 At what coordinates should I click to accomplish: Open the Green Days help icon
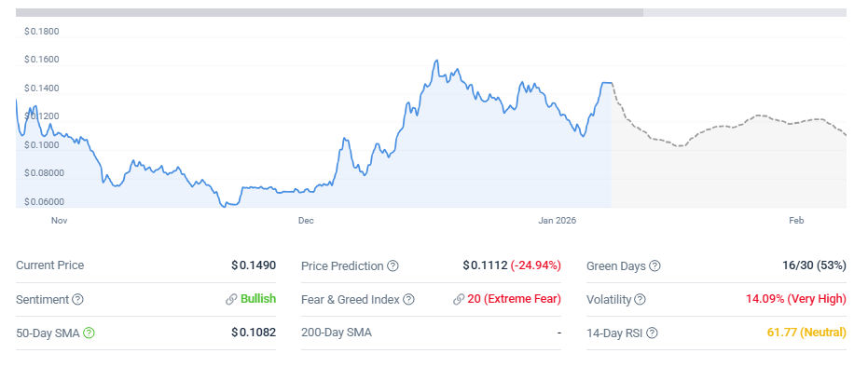pos(654,265)
